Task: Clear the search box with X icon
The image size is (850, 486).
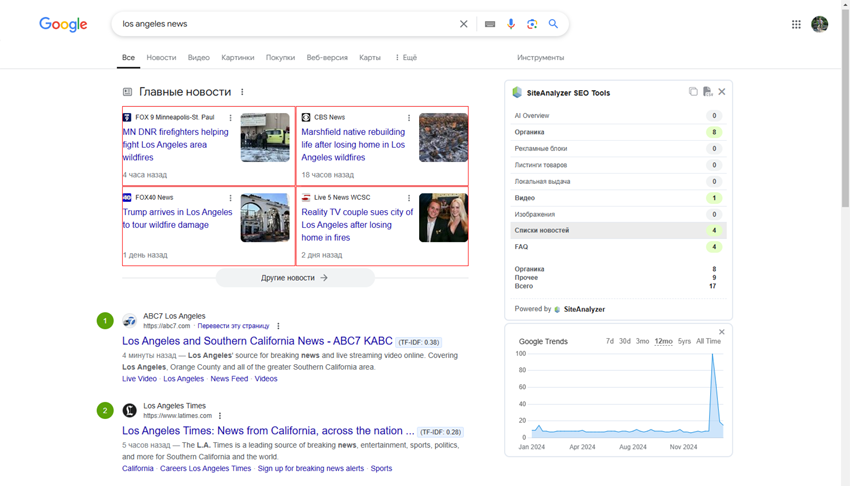Action: point(463,24)
